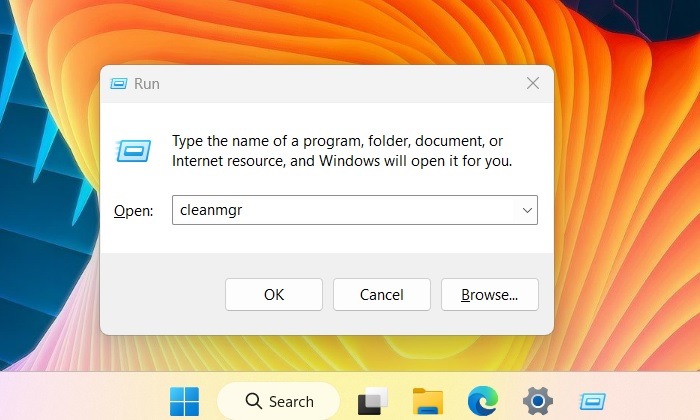Click the 'Run' title text
The image size is (700, 420).
tap(147, 83)
